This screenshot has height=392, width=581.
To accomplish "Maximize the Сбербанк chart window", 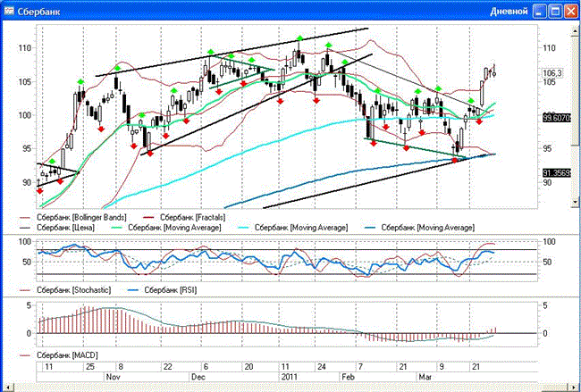I will point(555,12).
